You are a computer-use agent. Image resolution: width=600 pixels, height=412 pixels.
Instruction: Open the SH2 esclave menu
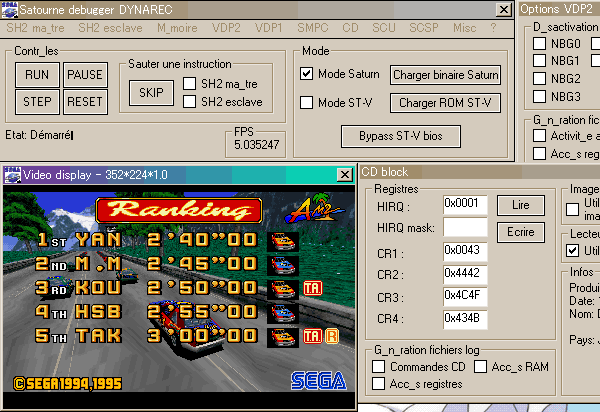110,28
